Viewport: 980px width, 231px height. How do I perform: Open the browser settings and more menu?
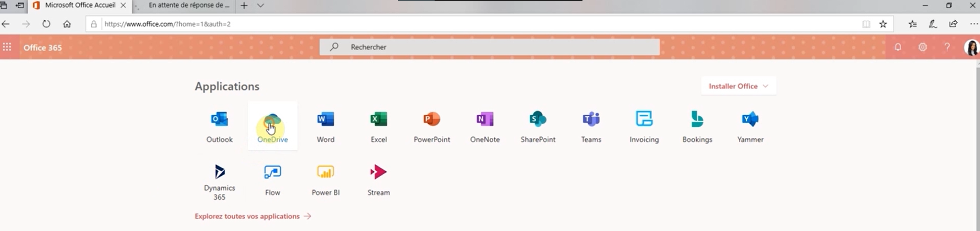pyautogui.click(x=974, y=24)
